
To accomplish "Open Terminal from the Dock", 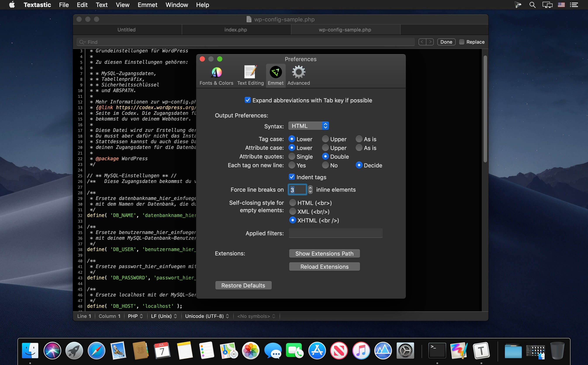I will [437, 351].
